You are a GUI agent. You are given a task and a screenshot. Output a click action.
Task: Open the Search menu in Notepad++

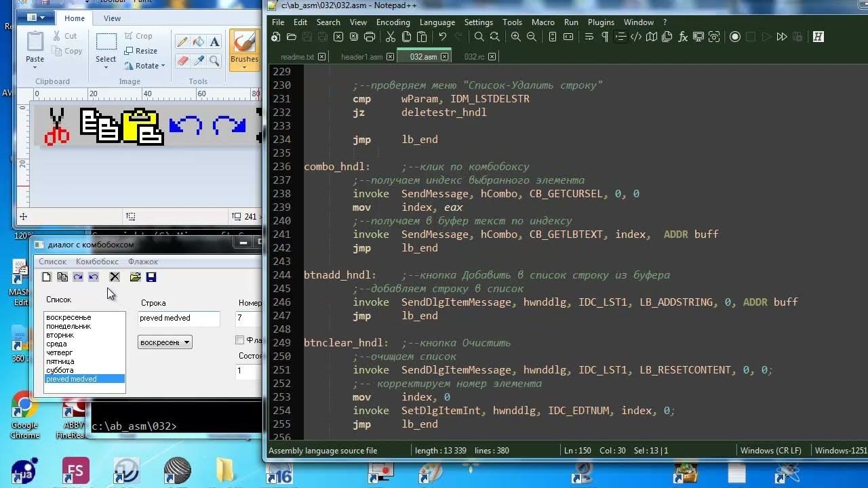328,22
